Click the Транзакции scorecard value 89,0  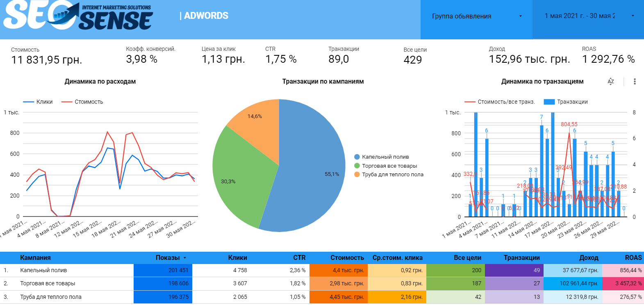click(x=339, y=59)
